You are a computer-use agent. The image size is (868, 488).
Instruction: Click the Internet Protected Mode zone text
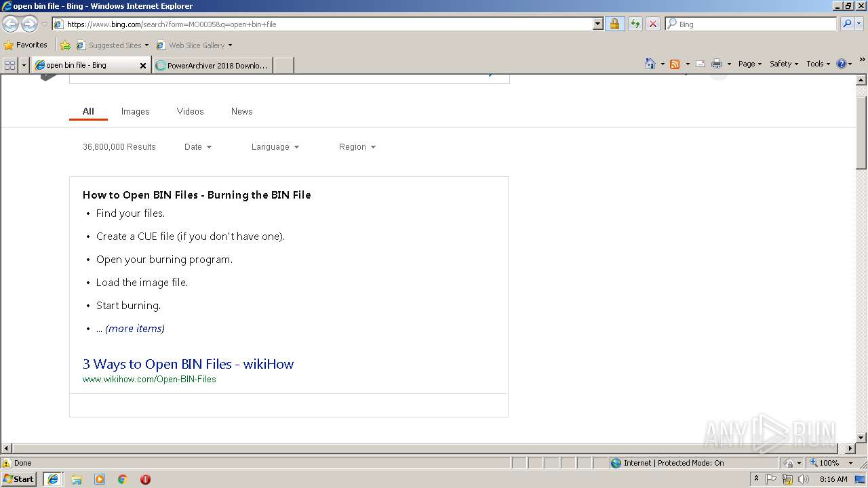(x=673, y=463)
